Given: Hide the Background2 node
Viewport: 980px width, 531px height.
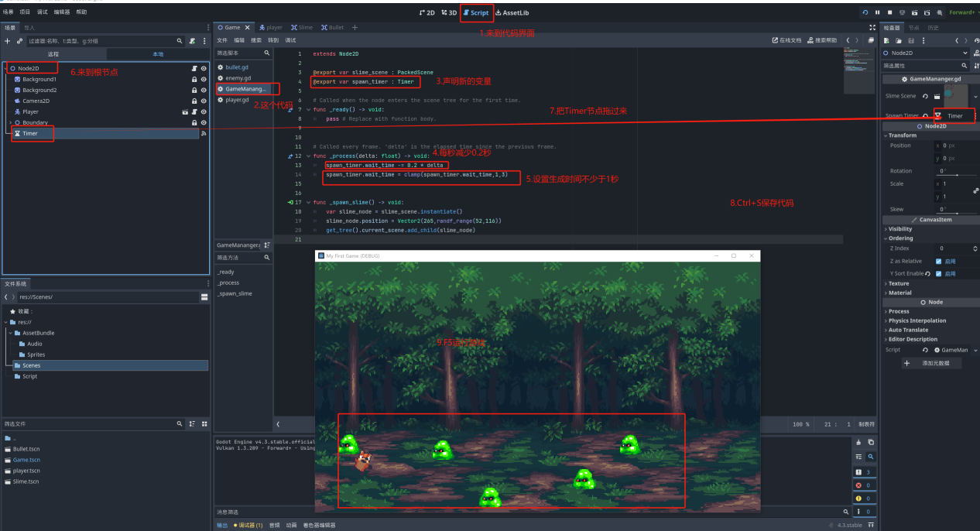Looking at the screenshot, I should (x=204, y=90).
